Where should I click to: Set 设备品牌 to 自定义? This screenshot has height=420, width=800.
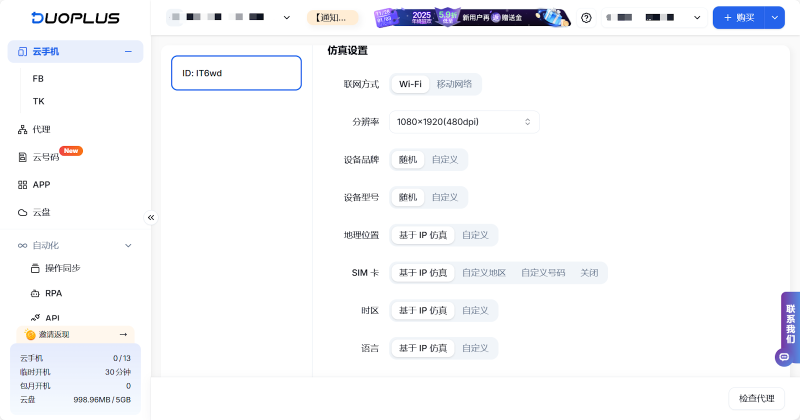(x=445, y=160)
